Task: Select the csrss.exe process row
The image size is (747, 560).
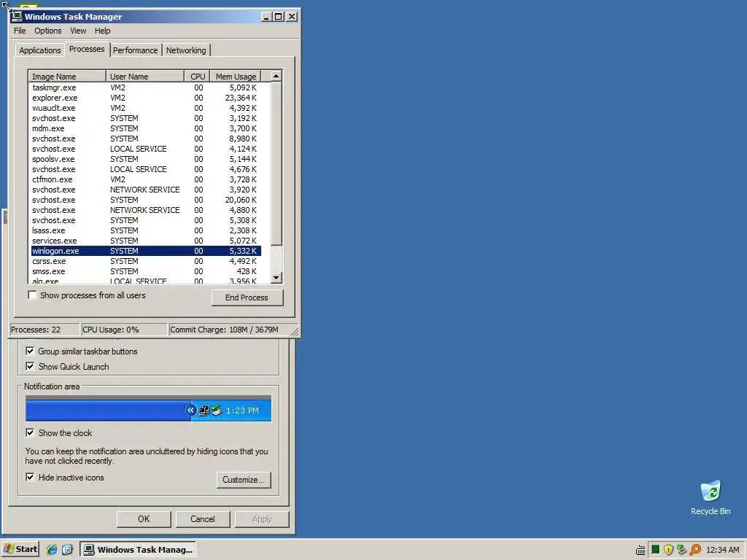Action: pyautogui.click(x=146, y=262)
